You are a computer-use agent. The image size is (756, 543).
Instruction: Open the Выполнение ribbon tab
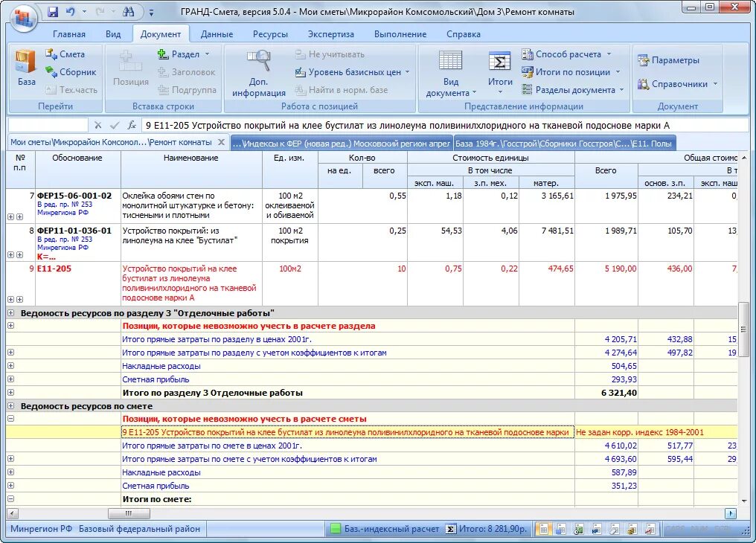click(x=400, y=34)
